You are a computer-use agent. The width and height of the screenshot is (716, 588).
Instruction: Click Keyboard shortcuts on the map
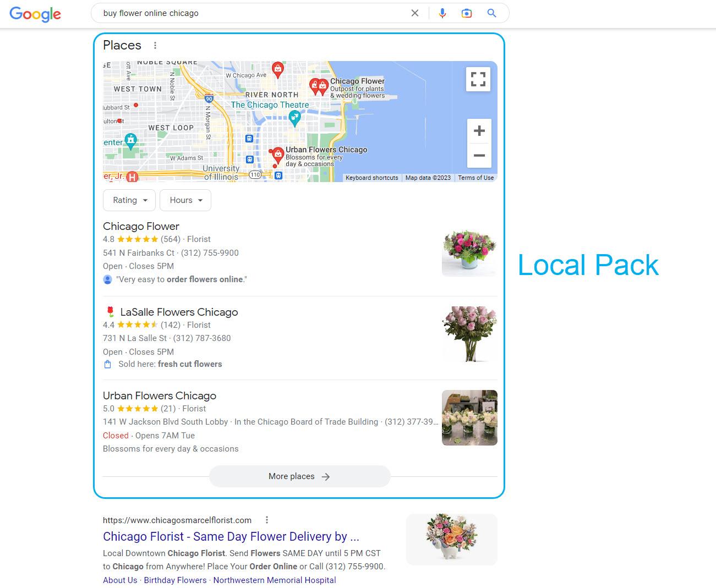point(372,178)
